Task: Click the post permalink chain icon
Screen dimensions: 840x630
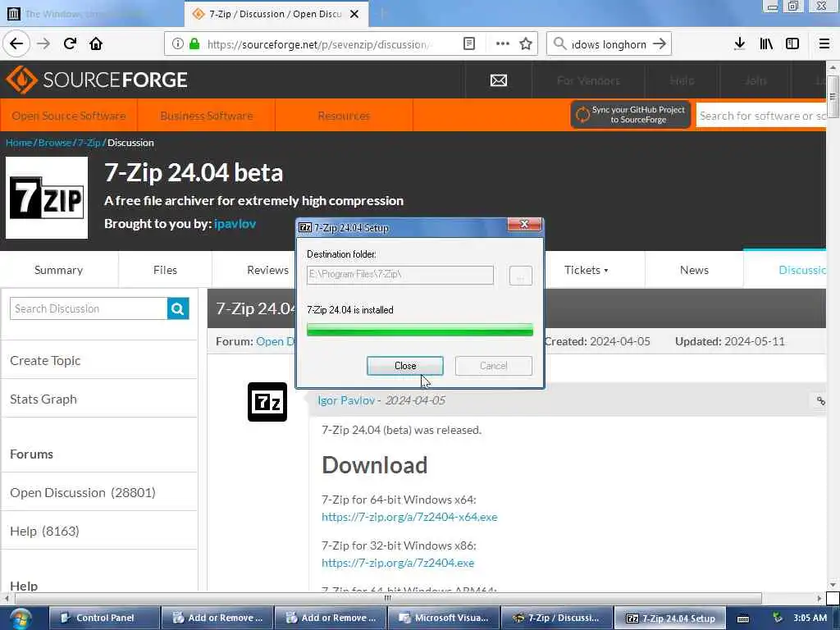Action: (x=820, y=400)
